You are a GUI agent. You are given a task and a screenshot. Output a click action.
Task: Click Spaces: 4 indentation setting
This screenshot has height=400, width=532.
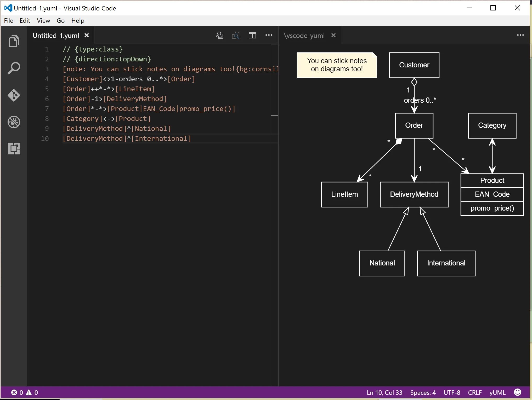[423, 392]
